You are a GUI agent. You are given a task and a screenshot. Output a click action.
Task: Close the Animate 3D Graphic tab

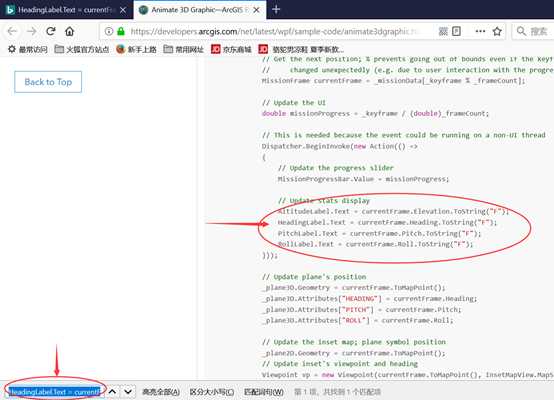pyautogui.click(x=257, y=10)
